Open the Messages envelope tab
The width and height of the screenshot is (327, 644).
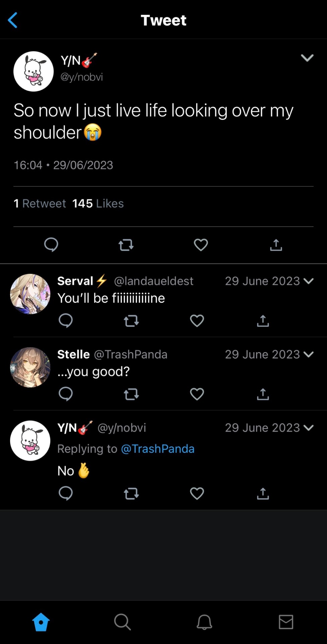click(x=286, y=622)
